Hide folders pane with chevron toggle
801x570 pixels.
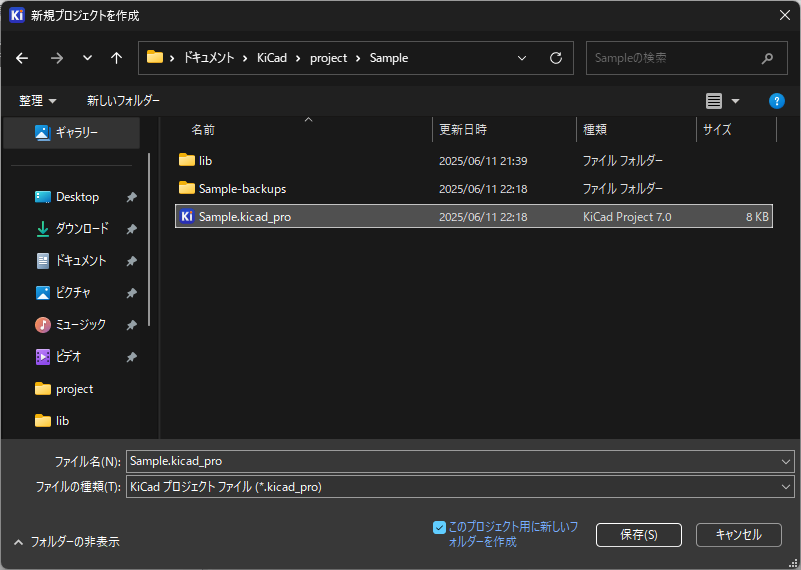point(18,542)
